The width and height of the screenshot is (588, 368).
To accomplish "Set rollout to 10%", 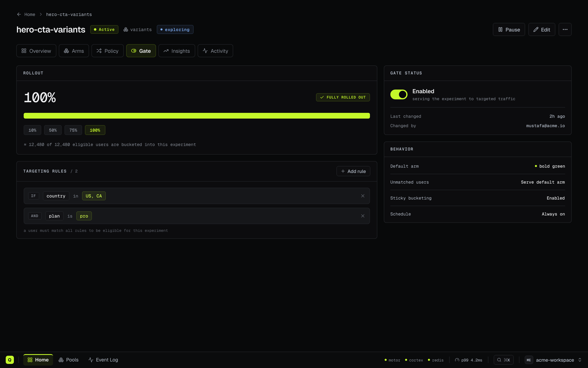I will pyautogui.click(x=32, y=130).
